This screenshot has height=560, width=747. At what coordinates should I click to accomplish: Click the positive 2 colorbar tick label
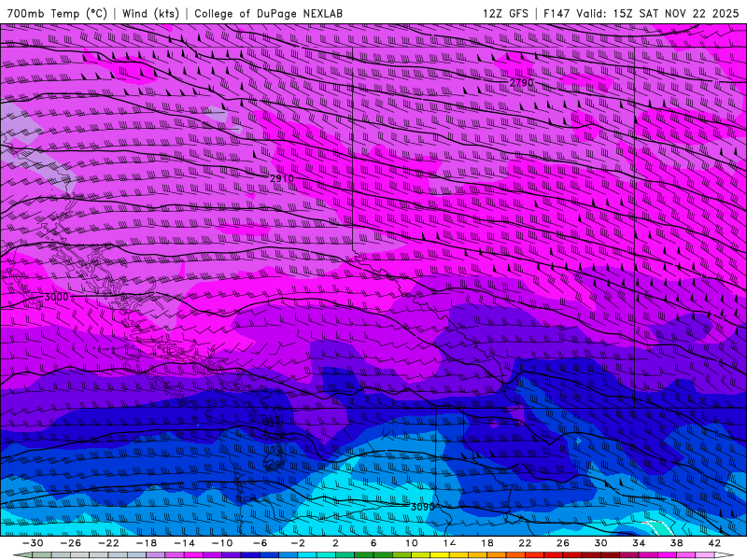coord(335,543)
